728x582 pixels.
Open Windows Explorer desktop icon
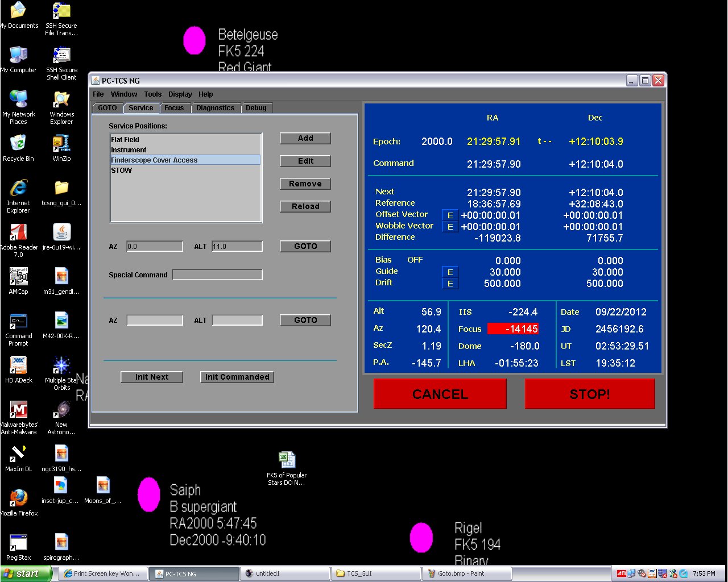click(61, 107)
